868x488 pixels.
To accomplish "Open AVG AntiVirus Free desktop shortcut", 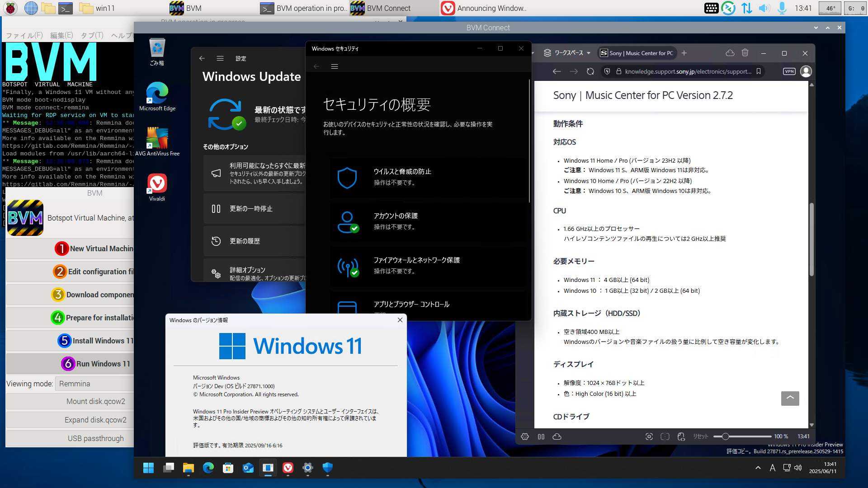I will pos(157,141).
